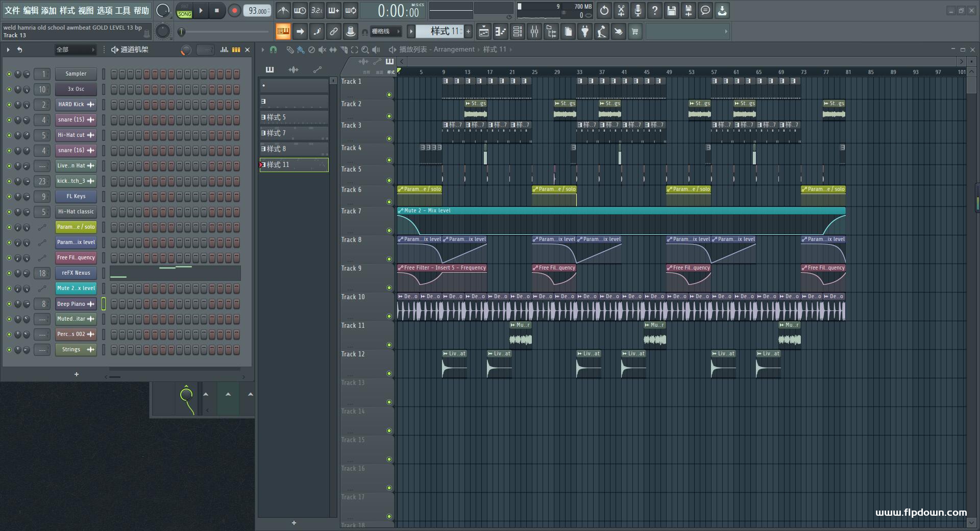Open the help question mark icon
The height and width of the screenshot is (531, 980).
[x=655, y=10]
